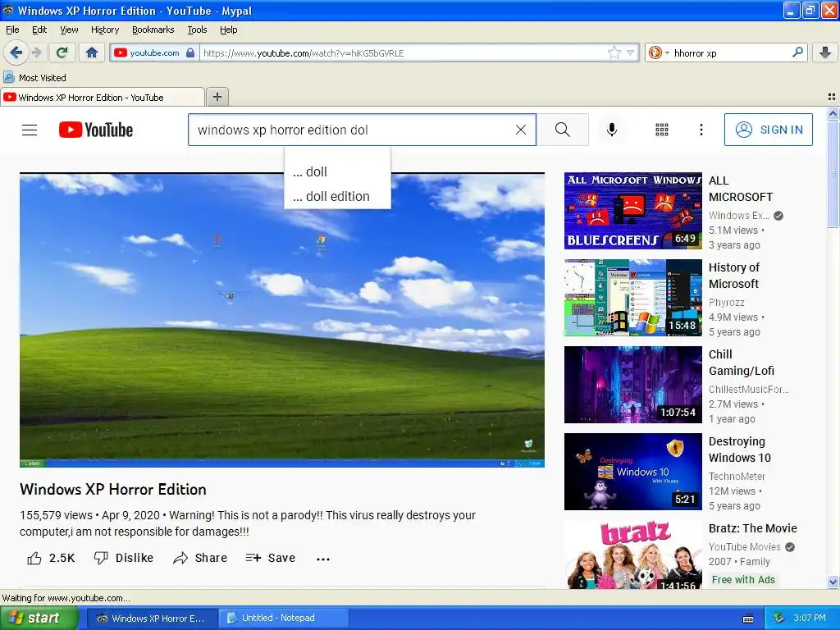Click the Chill Gaming/Lofi title
The width and height of the screenshot is (840, 630).
(742, 362)
